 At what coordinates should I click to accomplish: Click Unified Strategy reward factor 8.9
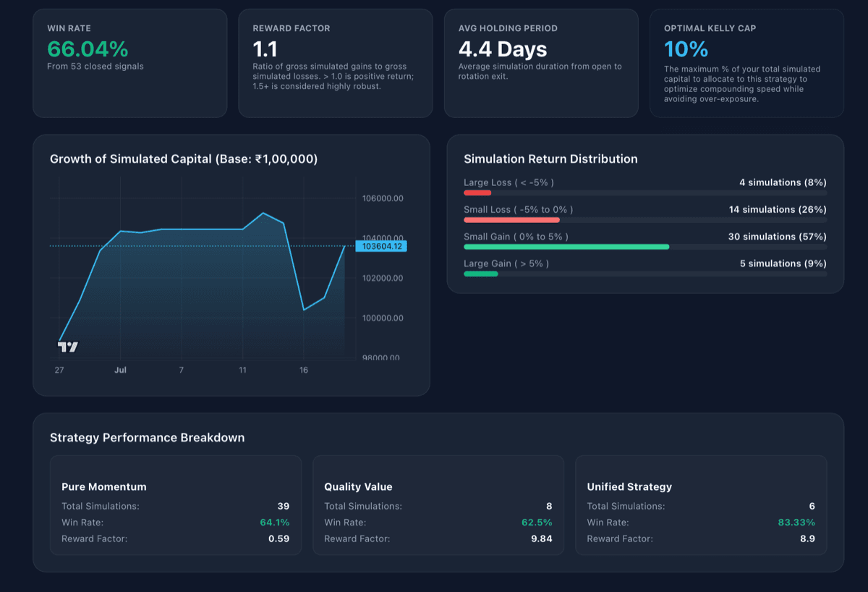807,538
